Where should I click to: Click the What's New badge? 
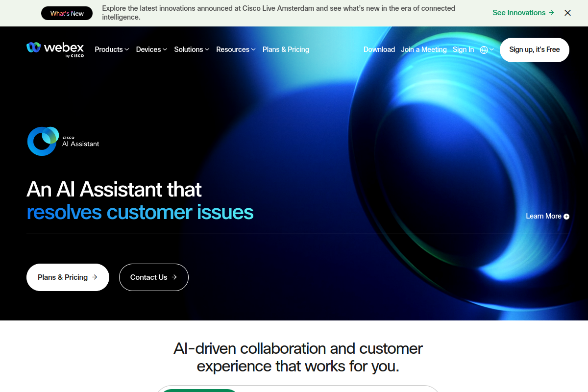point(67,13)
